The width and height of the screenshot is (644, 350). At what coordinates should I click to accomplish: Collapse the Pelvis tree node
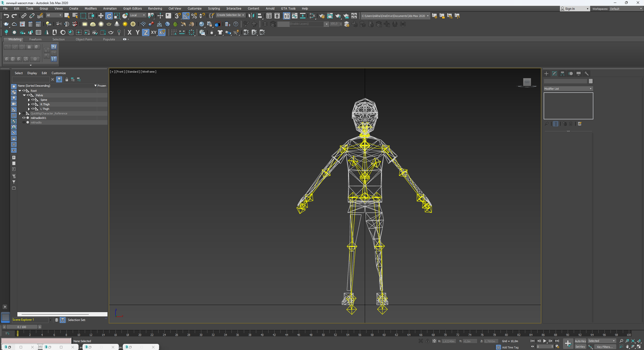pyautogui.click(x=24, y=95)
